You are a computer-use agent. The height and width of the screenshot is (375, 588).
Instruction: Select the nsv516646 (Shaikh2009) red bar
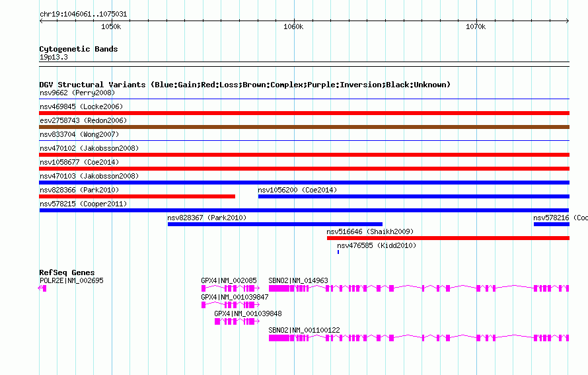[x=448, y=238]
